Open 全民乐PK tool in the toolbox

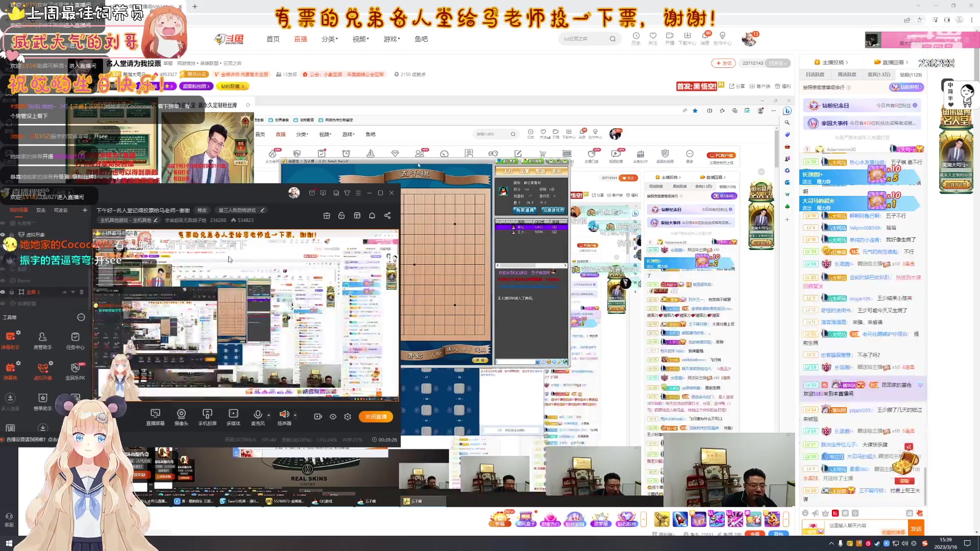tap(75, 371)
